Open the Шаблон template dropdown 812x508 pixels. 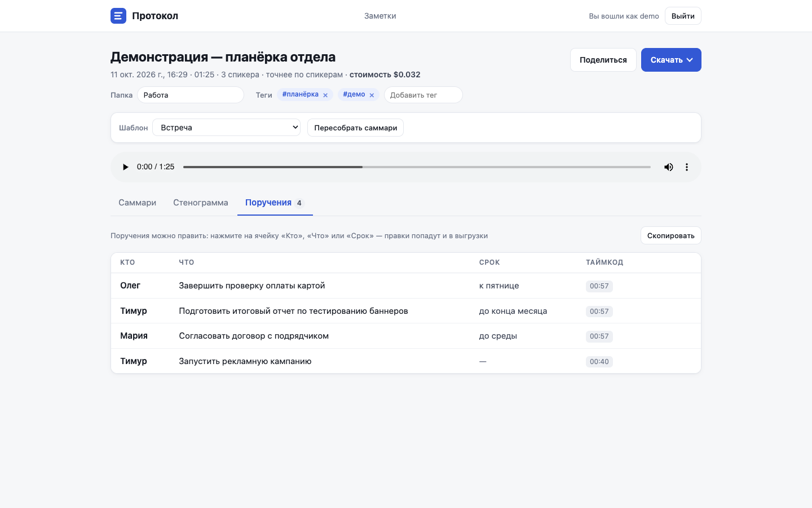(x=226, y=128)
